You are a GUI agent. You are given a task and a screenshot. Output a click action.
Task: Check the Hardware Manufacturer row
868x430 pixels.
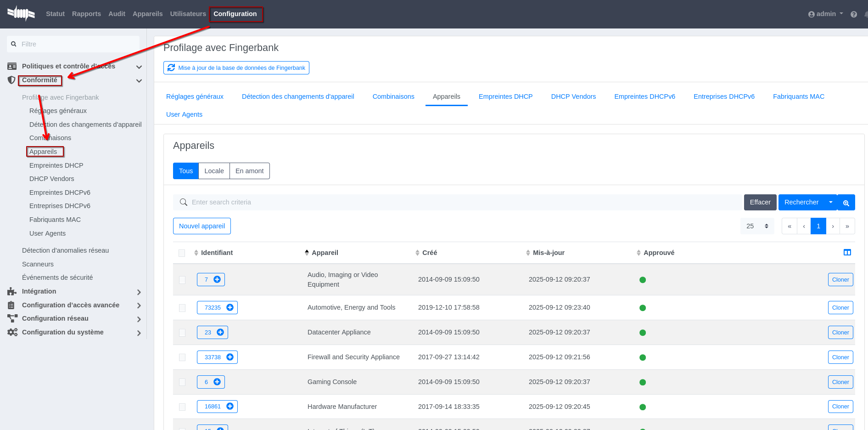click(x=182, y=407)
